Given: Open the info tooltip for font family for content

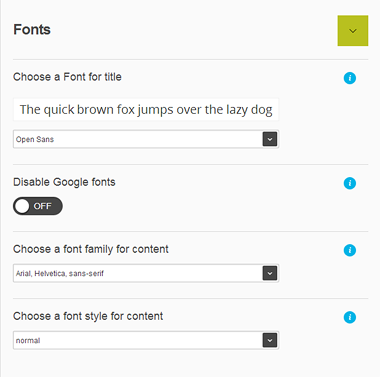Looking at the screenshot, I should coord(350,250).
